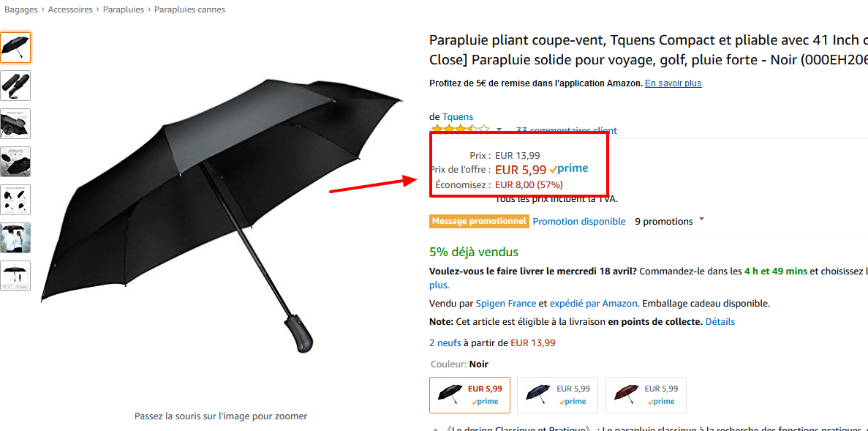Choose the navy blue umbrella swatch

557,395
